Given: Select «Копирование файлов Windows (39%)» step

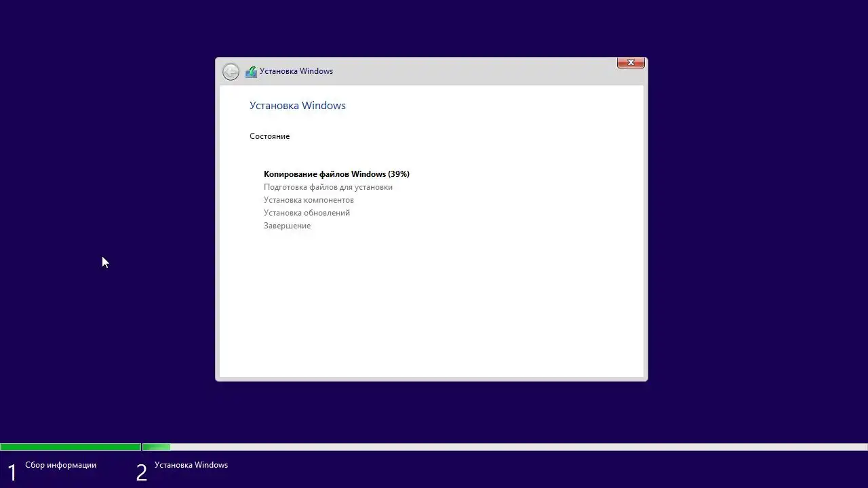Looking at the screenshot, I should pyautogui.click(x=336, y=174).
